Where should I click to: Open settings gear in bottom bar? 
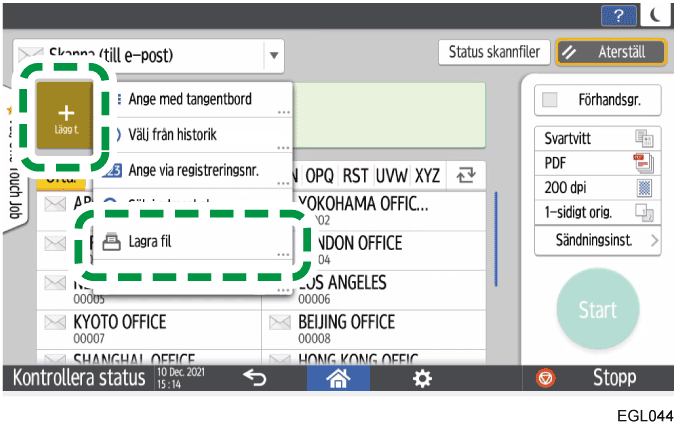pyautogui.click(x=424, y=380)
